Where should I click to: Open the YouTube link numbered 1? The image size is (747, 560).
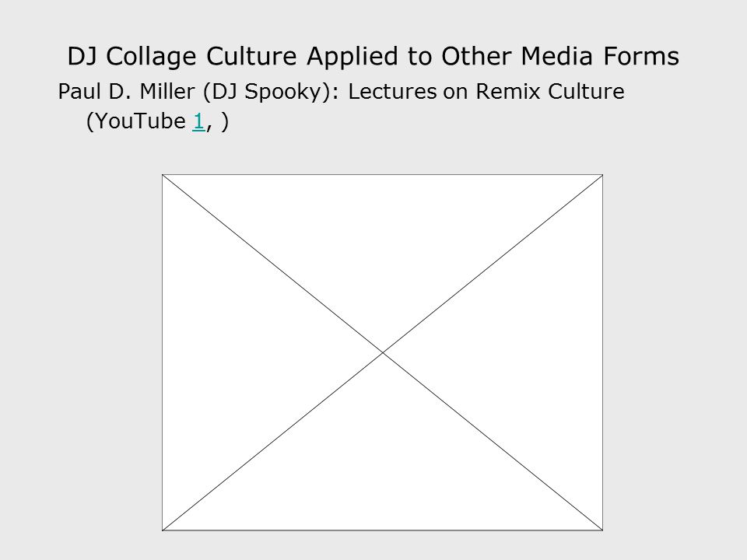(x=198, y=121)
